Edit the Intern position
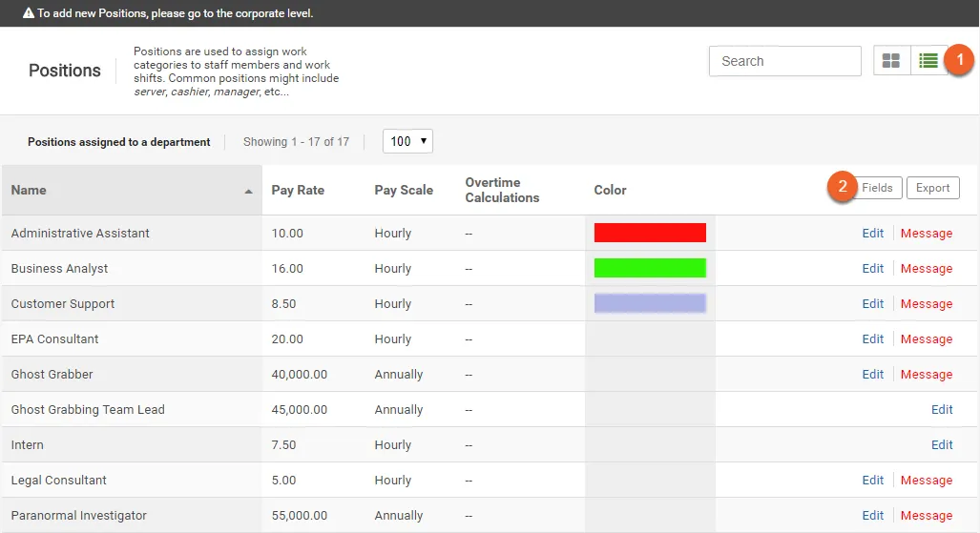 942,445
